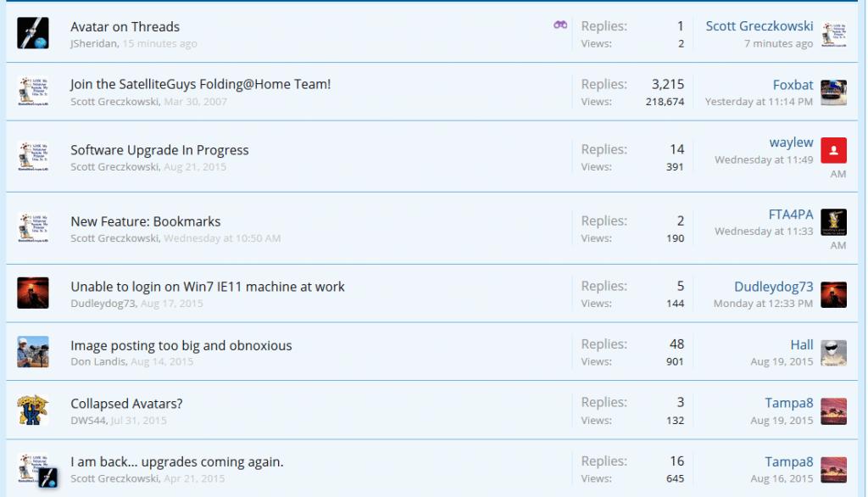Open the Avatar on Threads thread
This screenshot has height=497, width=868.
125,26
